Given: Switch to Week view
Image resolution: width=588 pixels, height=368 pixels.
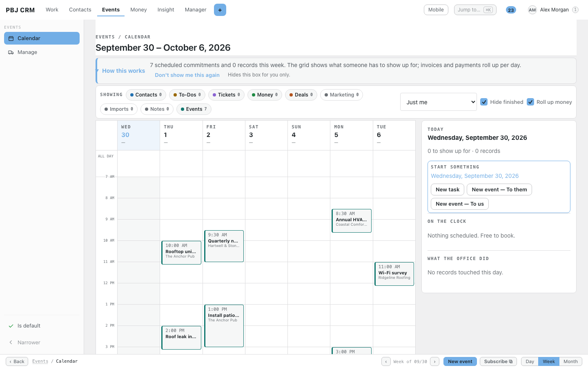Looking at the screenshot, I should (x=548, y=361).
